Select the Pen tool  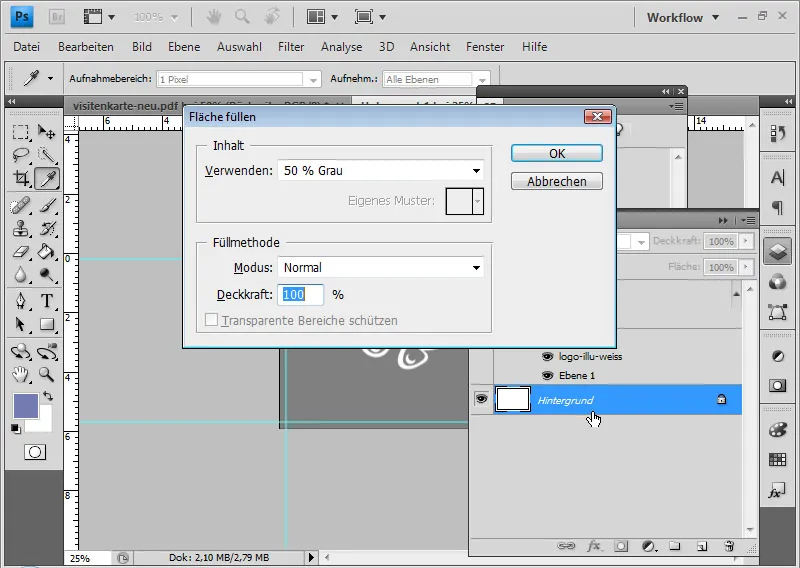(x=20, y=301)
